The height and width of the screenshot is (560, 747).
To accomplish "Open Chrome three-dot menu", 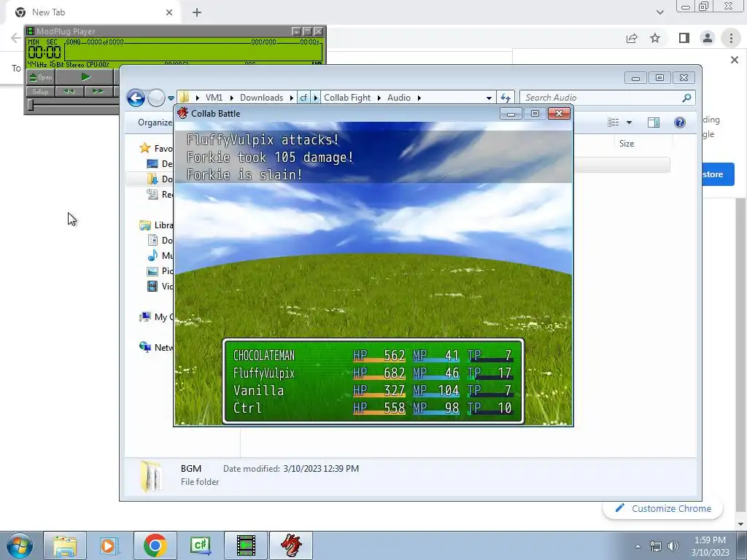I will 731,38.
